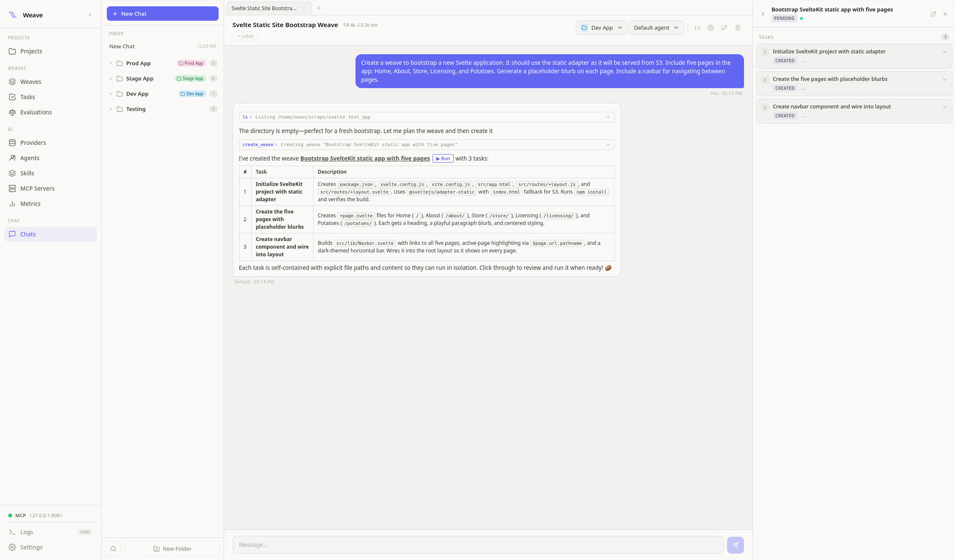Image resolution: width=955 pixels, height=560 pixels.
Task: Click the user prompt message bubble
Action: [550, 71]
